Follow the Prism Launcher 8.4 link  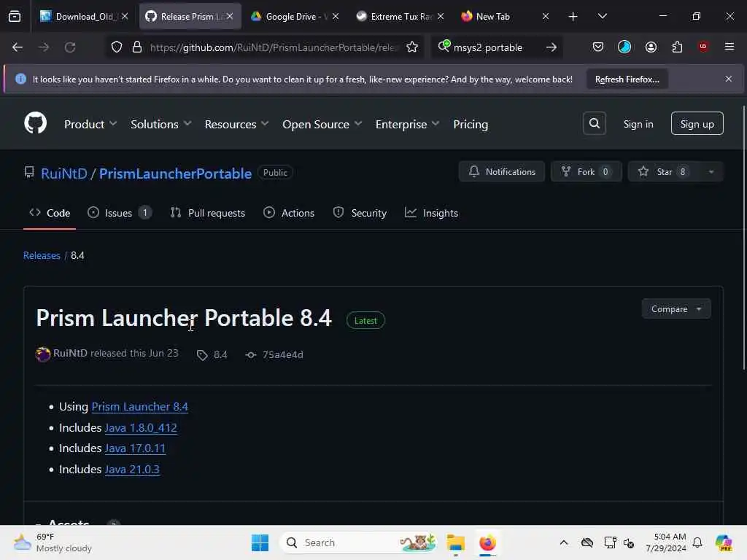139,407
